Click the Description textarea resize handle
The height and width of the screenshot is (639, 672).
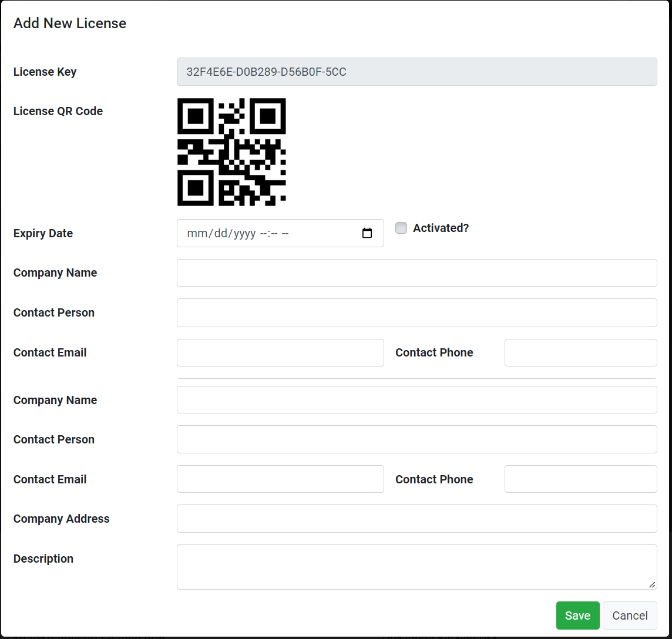pyautogui.click(x=652, y=585)
